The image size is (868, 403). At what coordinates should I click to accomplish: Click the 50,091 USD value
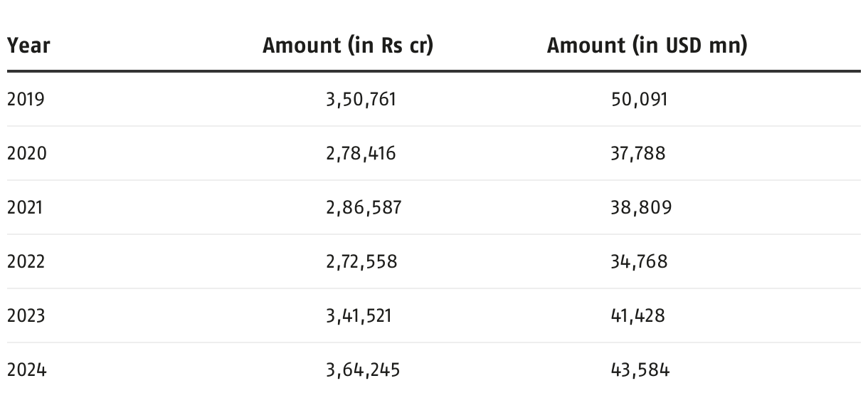pos(640,99)
